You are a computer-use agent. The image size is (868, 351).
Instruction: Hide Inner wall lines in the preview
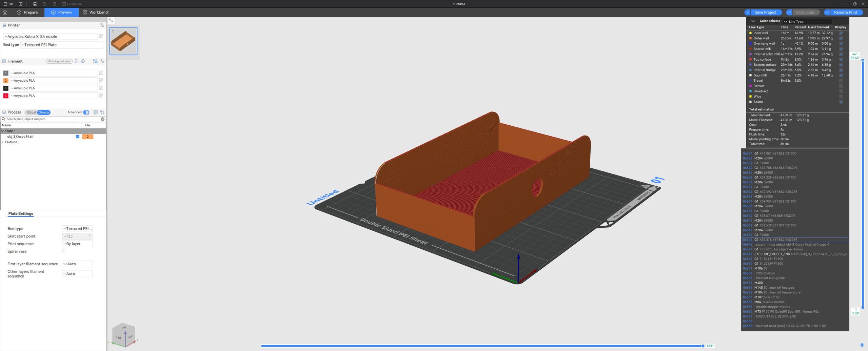841,33
